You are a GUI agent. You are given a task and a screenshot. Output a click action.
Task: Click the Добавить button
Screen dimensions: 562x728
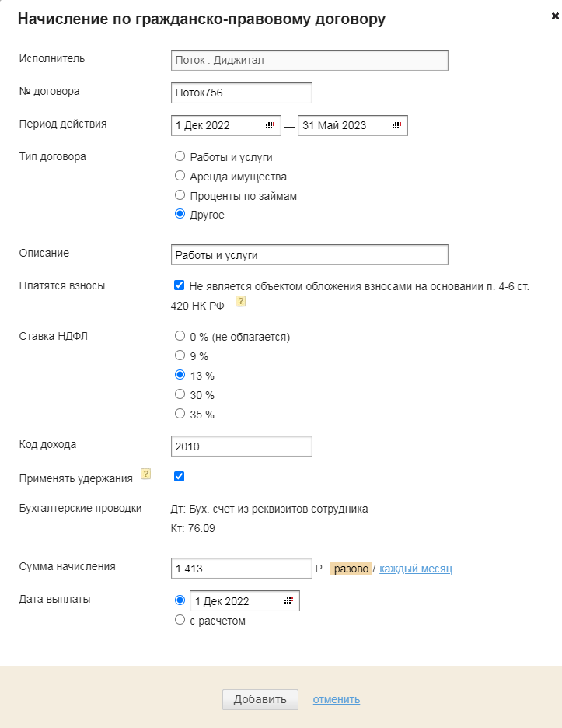[260, 699]
